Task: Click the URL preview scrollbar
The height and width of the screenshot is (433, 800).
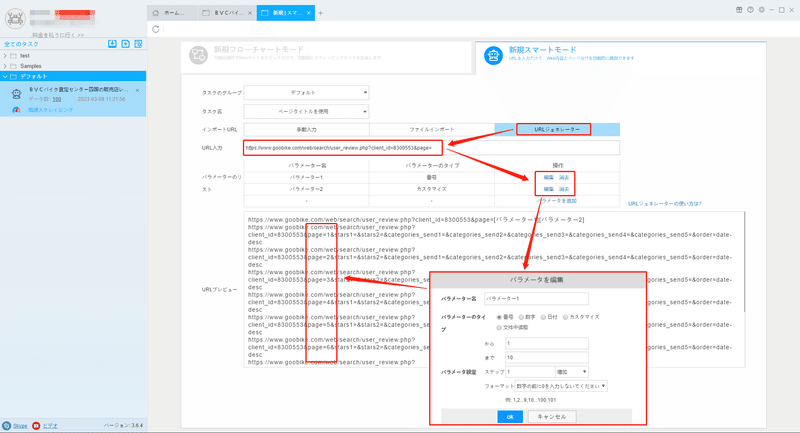Action: pos(743,263)
